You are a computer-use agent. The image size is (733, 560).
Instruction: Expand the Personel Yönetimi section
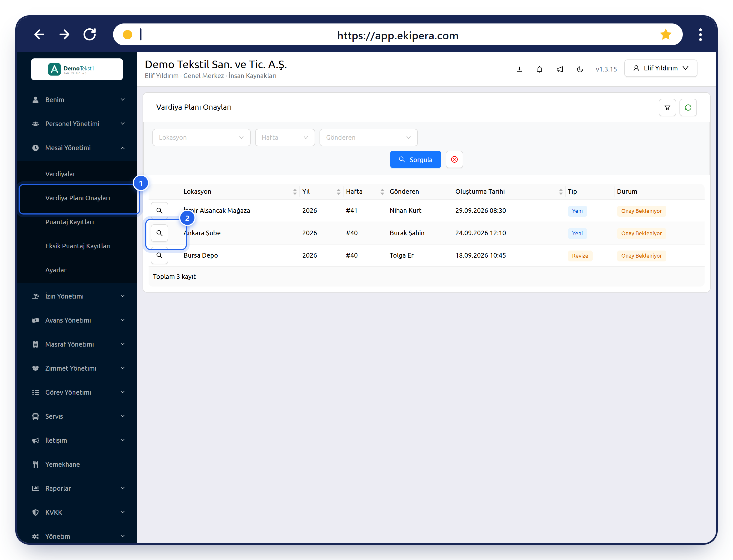click(x=77, y=124)
